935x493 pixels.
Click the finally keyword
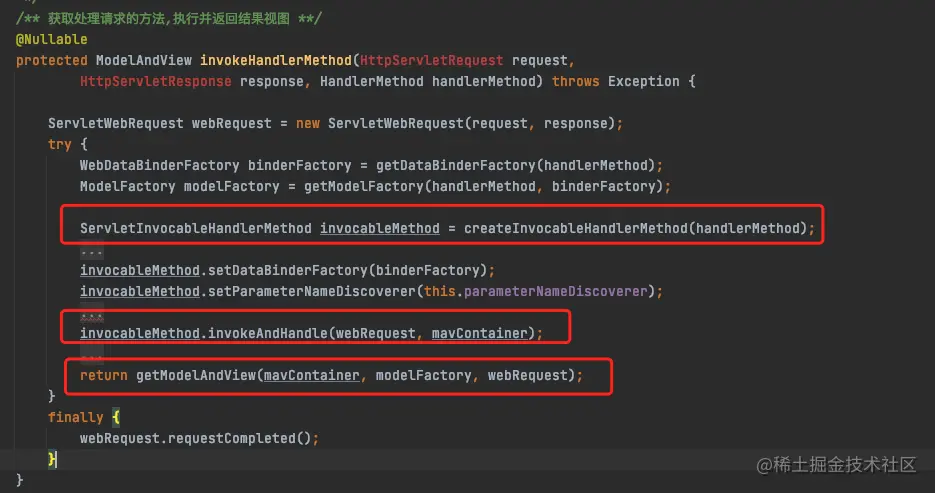click(76, 417)
